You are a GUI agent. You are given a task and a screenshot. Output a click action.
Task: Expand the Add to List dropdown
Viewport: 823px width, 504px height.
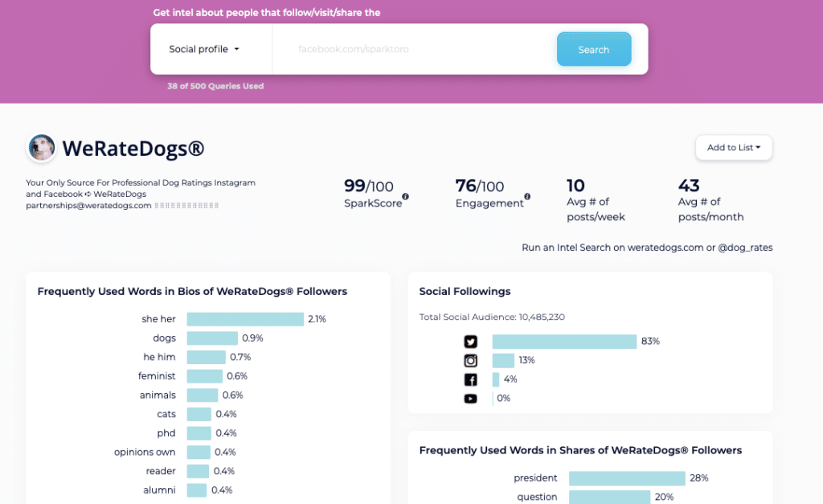(734, 148)
